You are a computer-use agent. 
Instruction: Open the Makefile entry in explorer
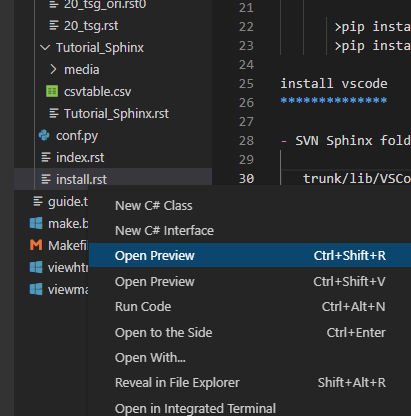(x=68, y=246)
